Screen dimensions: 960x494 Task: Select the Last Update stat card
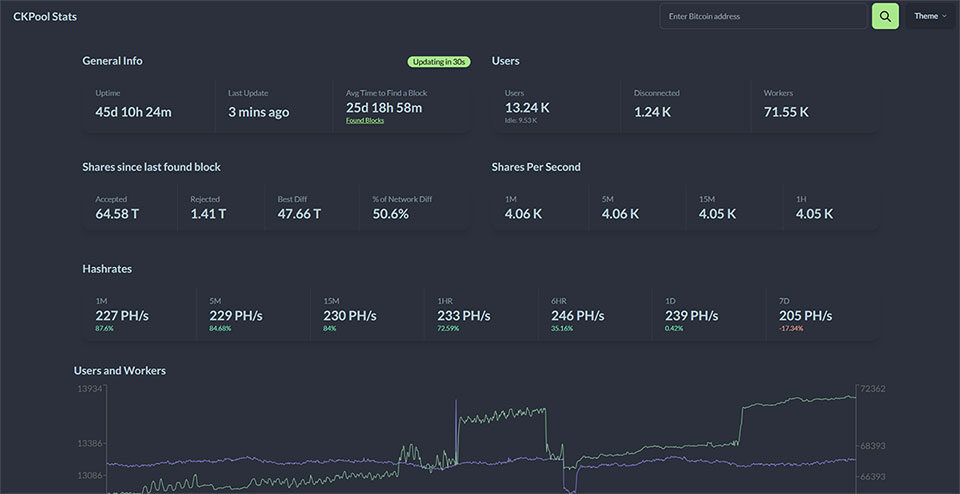[273, 104]
